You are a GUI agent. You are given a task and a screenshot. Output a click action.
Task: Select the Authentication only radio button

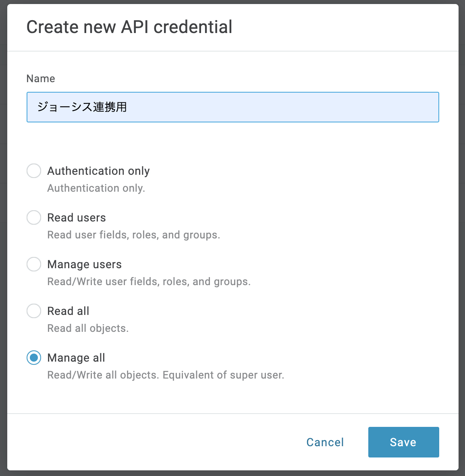coord(34,171)
